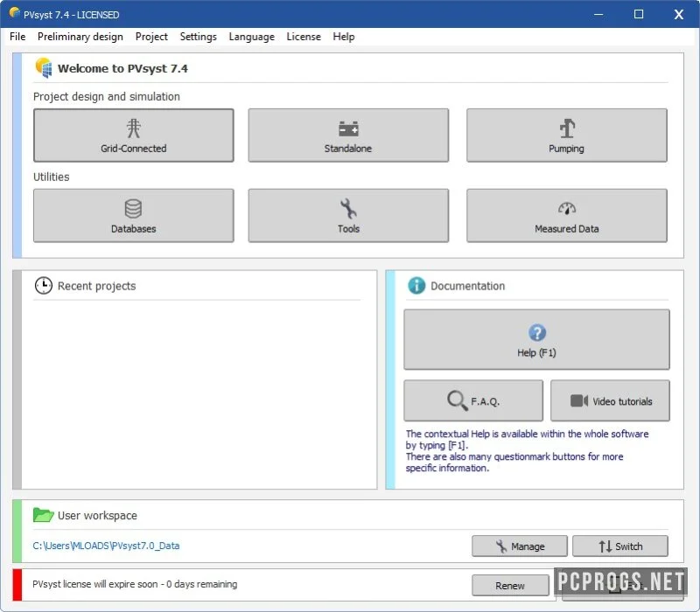The height and width of the screenshot is (612, 700).
Task: Open the Tools utility
Action: [348, 215]
